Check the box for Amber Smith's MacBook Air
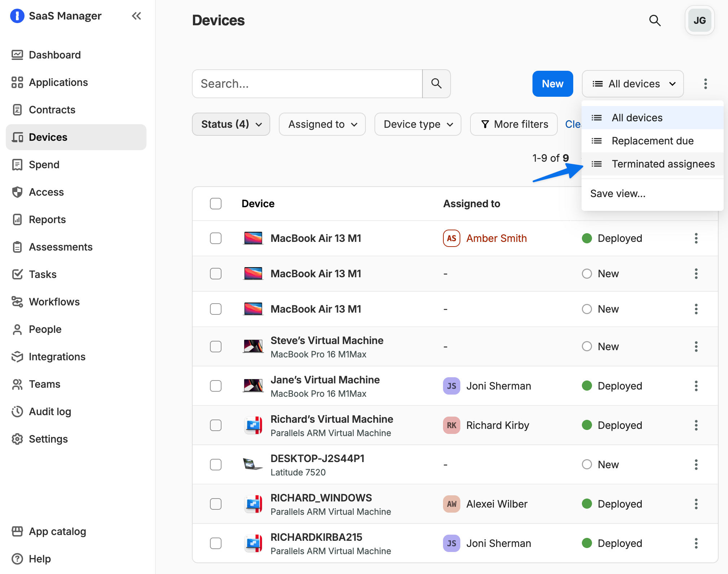 pos(216,238)
